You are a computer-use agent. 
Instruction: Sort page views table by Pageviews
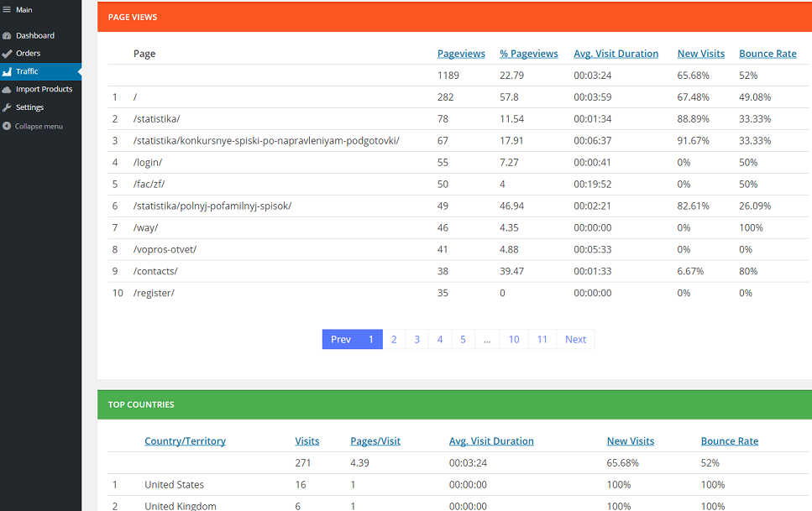point(461,54)
